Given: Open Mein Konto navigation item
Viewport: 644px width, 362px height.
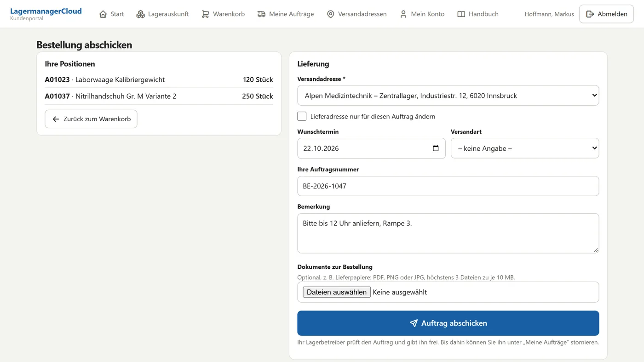Looking at the screenshot, I should click(x=422, y=14).
